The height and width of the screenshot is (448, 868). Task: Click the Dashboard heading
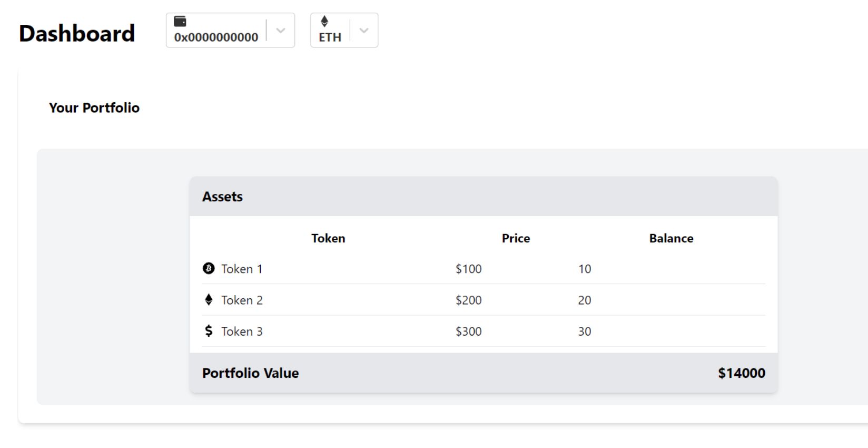pyautogui.click(x=77, y=33)
